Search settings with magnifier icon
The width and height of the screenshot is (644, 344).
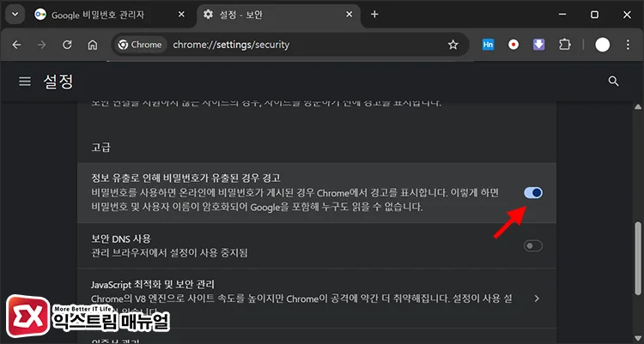click(613, 81)
